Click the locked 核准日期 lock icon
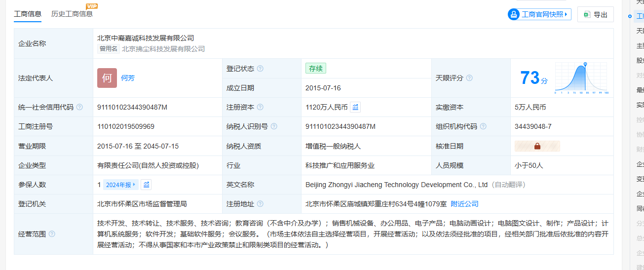644x270 pixels. pyautogui.click(x=537, y=146)
